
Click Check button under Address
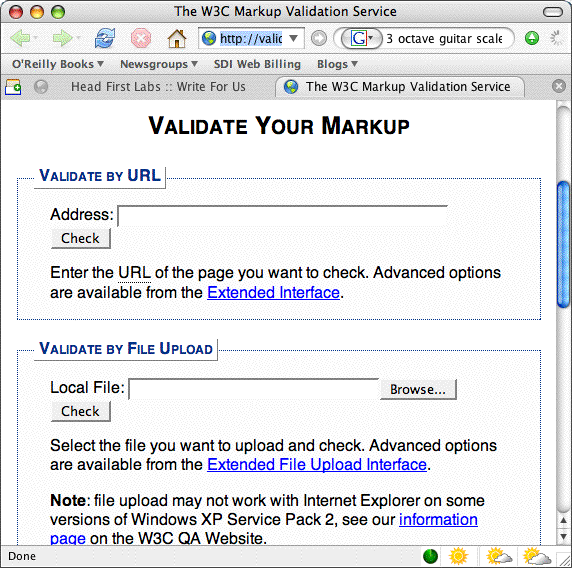pyautogui.click(x=81, y=239)
